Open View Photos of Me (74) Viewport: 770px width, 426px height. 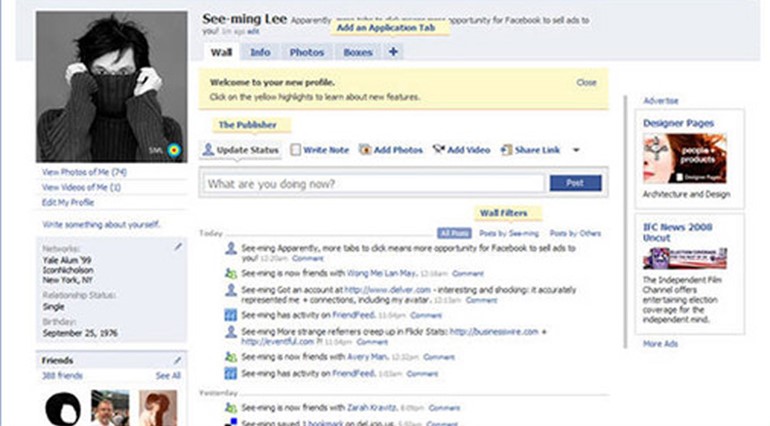pyautogui.click(x=84, y=172)
